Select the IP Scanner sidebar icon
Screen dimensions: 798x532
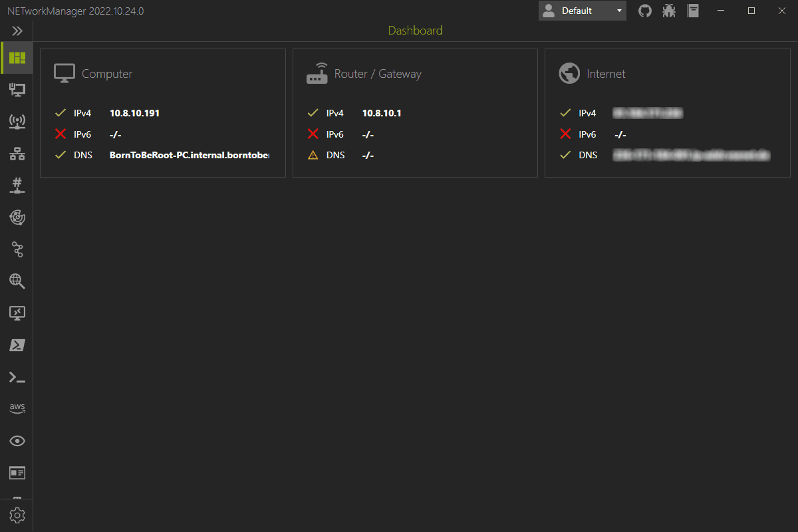pos(17,154)
